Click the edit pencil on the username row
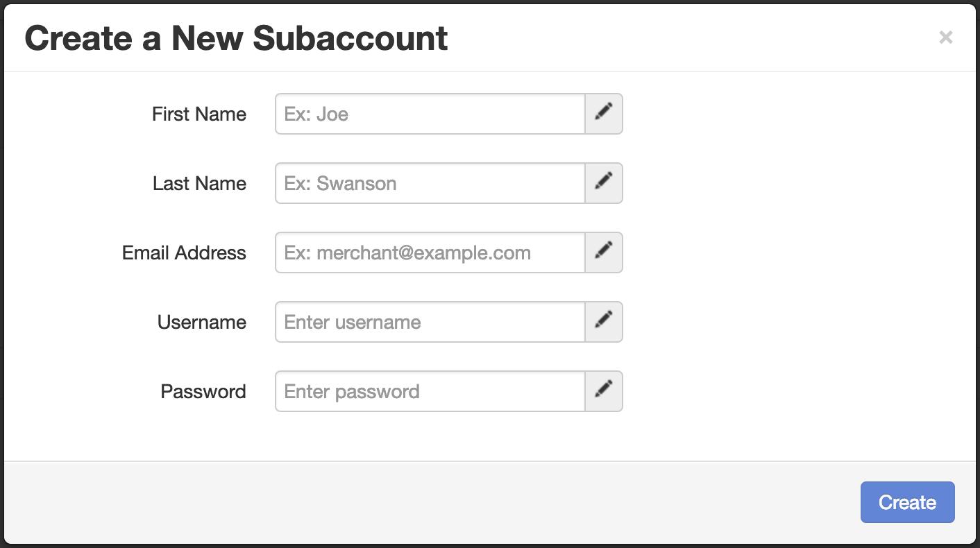 (602, 322)
